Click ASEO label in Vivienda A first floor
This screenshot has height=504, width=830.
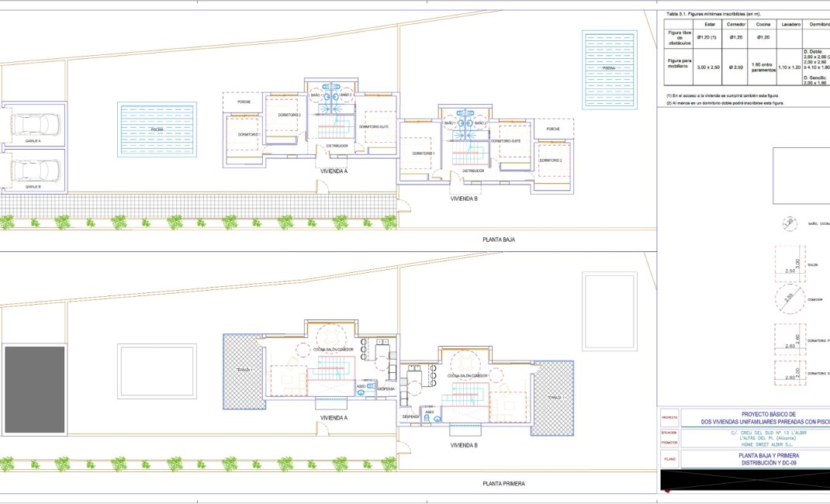click(x=361, y=387)
